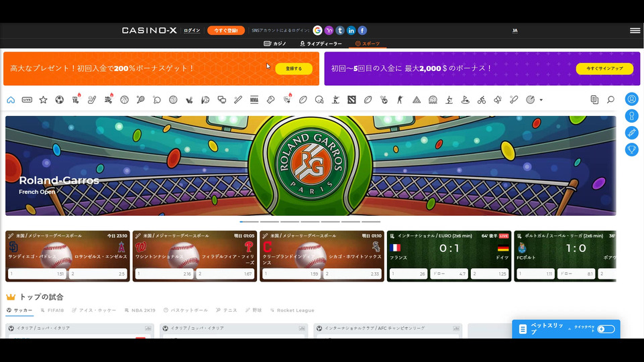The image size is (644, 362).
Task: Expand the bet slip panel
Action: [570, 329]
